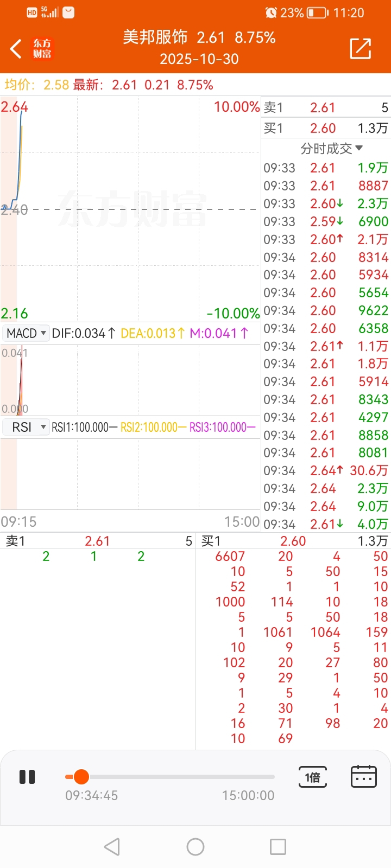Select buy queue order 1061
The image size is (391, 868).
[278, 632]
